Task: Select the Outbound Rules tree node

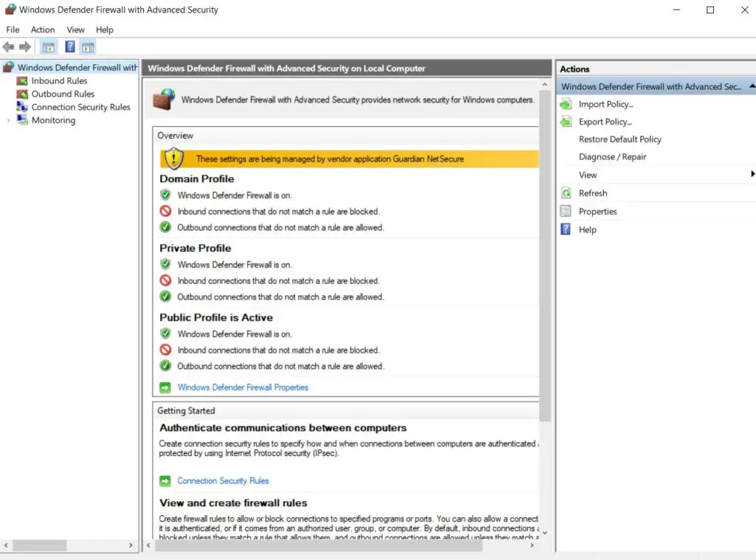Action: (63, 94)
